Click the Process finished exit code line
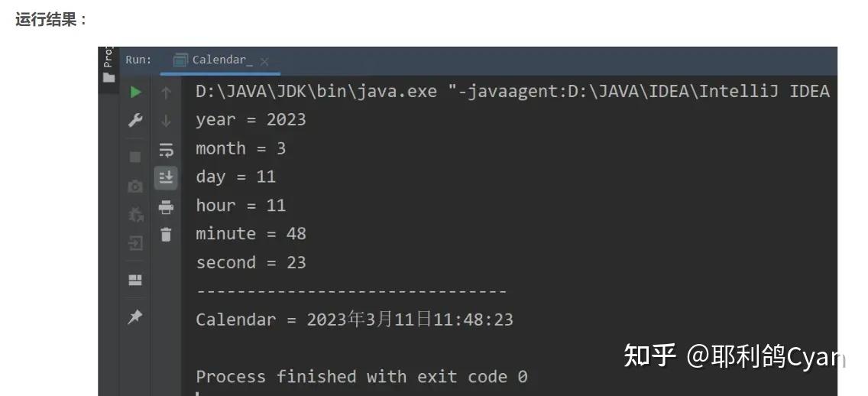868x396 pixels. (361, 376)
